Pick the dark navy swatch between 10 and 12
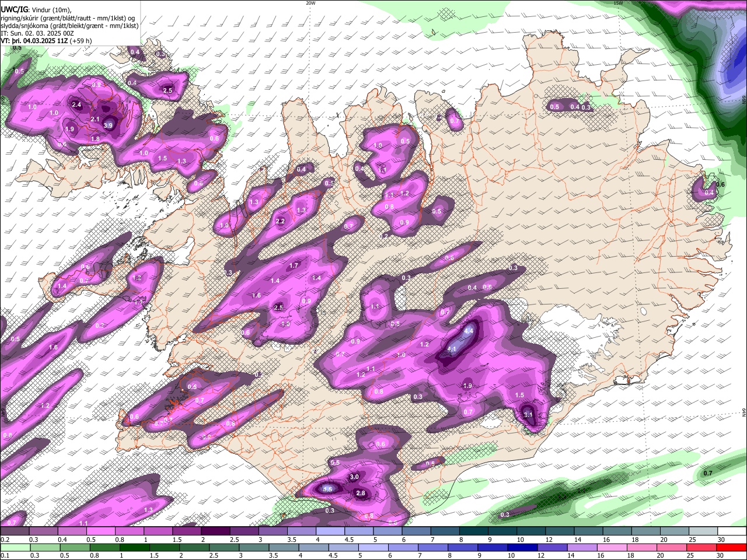 click(x=521, y=547)
